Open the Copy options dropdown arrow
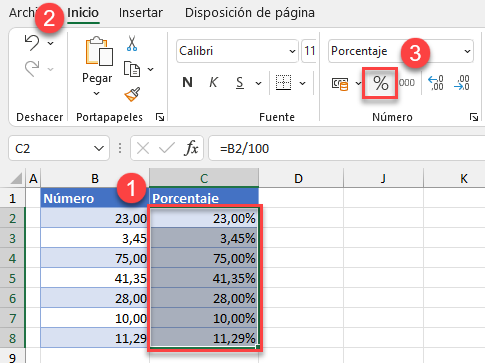The height and width of the screenshot is (363, 485). click(151, 69)
